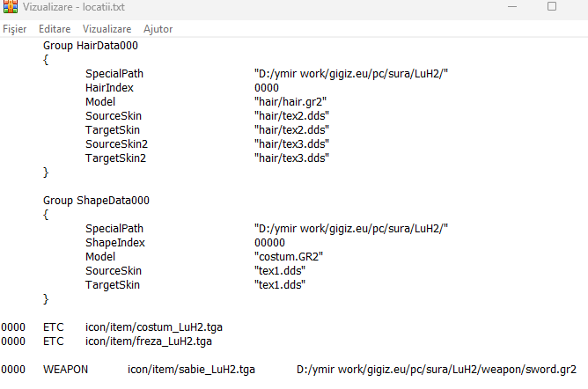Minimize the viewer window
This screenshot has height=389, width=588.
511,7
